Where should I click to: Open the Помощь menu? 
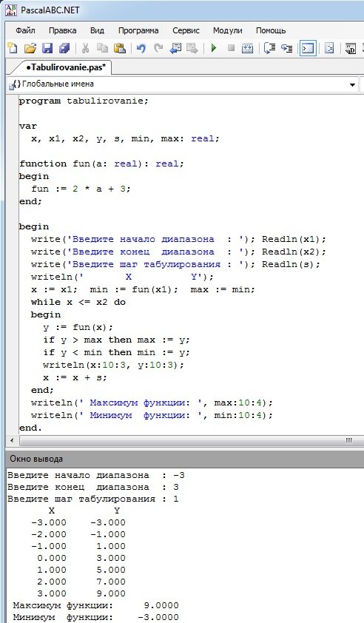point(271,30)
